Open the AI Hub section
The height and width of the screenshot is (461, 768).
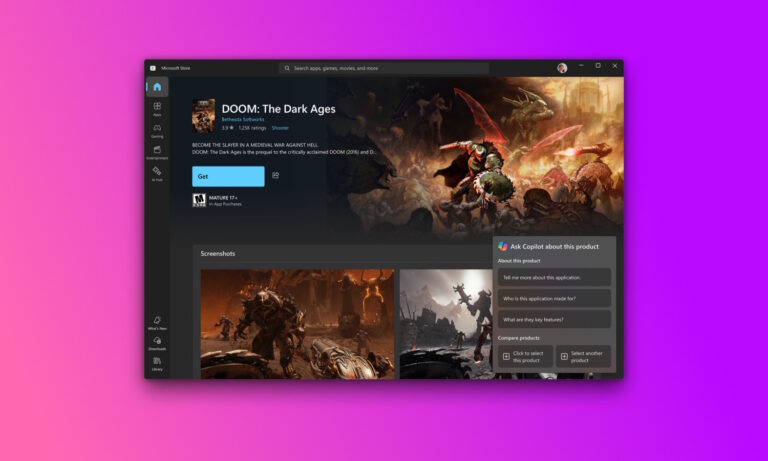click(x=157, y=174)
